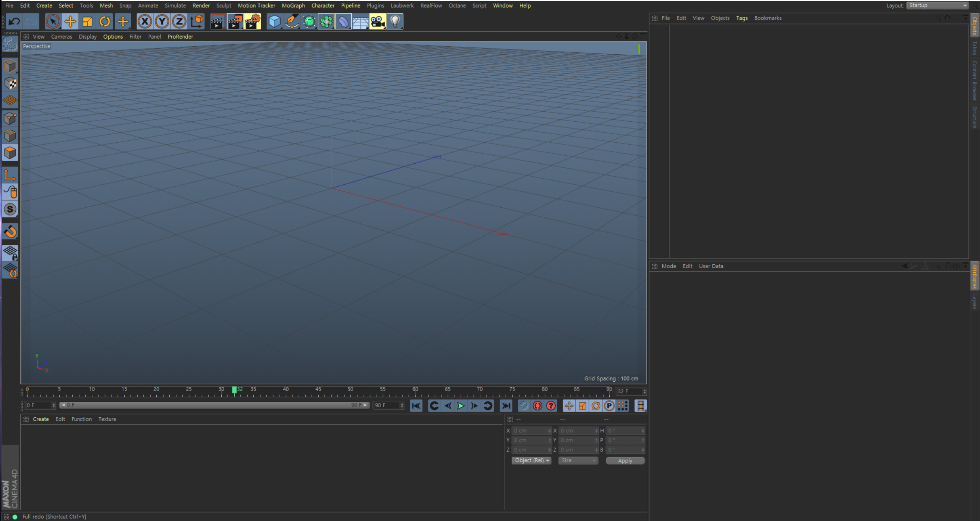Image resolution: width=980 pixels, height=521 pixels.
Task: Click the Undo arrow icon
Action: (14, 21)
